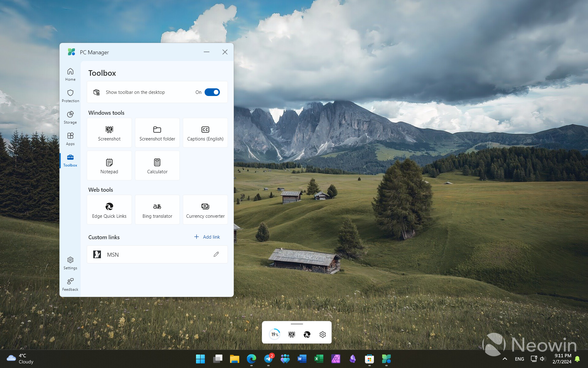Open Bing translator

157,210
